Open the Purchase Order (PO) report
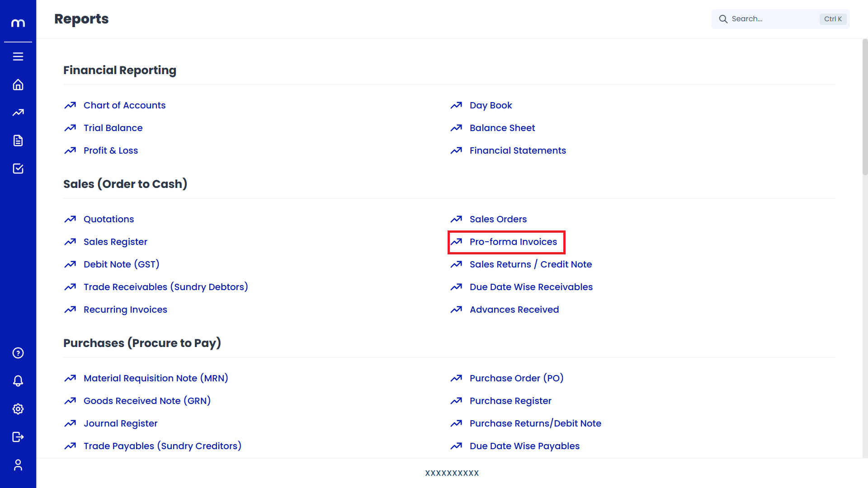 coord(516,378)
